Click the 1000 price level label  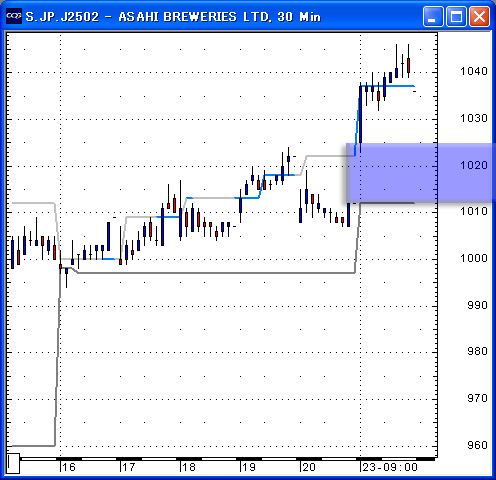[x=473, y=258]
